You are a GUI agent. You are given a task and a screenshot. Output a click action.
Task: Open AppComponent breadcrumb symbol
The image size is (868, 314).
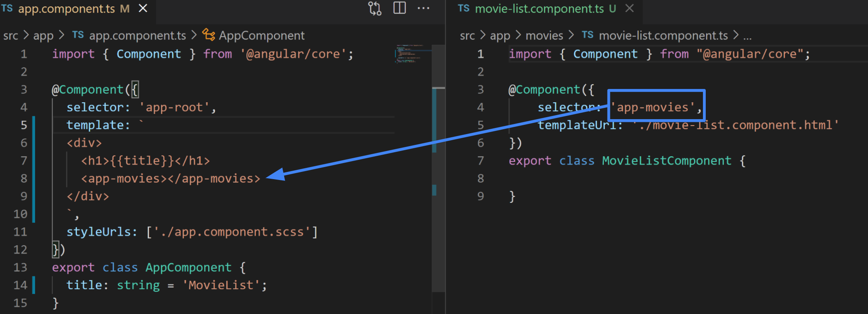[x=262, y=36]
